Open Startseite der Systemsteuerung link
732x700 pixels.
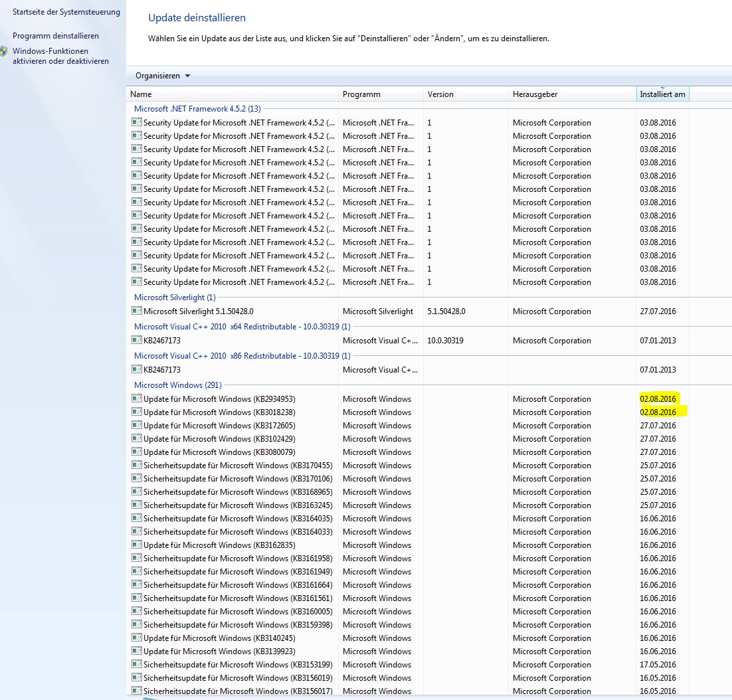[x=66, y=12]
